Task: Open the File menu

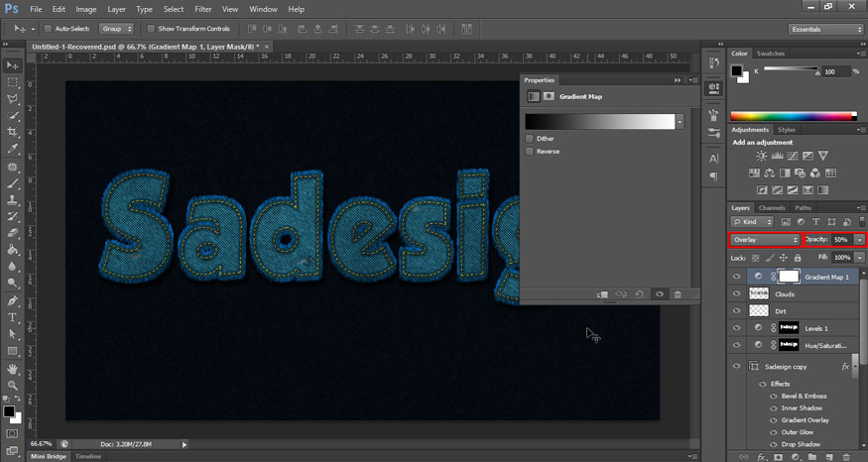Action: tap(36, 9)
